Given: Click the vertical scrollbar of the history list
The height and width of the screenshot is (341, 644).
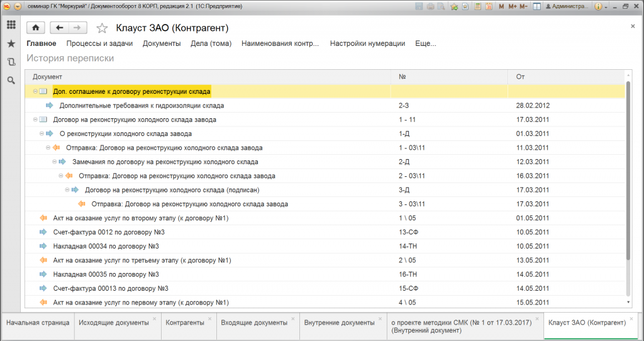Looking at the screenshot, I should coord(628,170).
